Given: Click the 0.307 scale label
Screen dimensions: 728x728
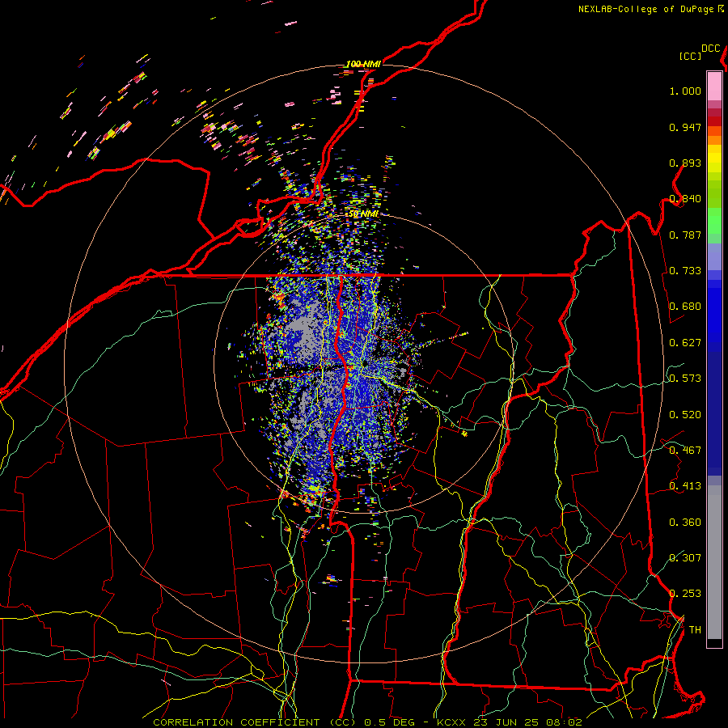Looking at the screenshot, I should pos(685,557).
